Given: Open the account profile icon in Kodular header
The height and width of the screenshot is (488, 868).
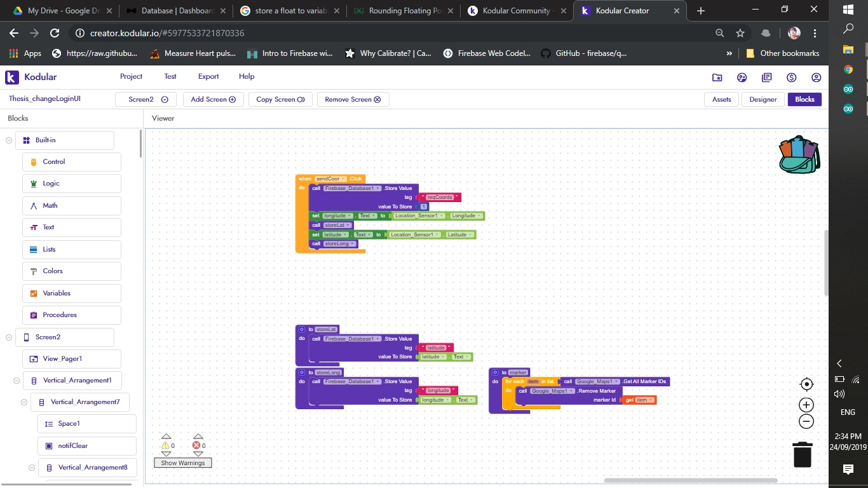Looking at the screenshot, I should coord(816,78).
